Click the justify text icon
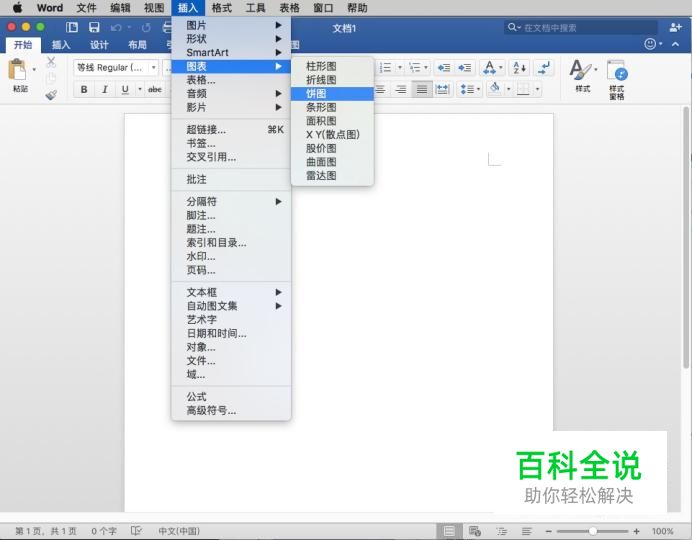692x540 pixels. click(422, 90)
